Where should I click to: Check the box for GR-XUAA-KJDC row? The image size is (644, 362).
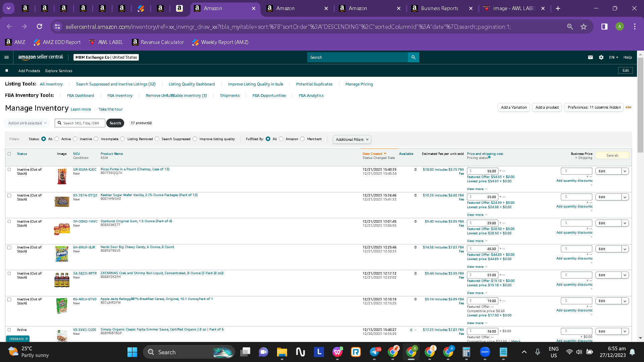pos(9,170)
